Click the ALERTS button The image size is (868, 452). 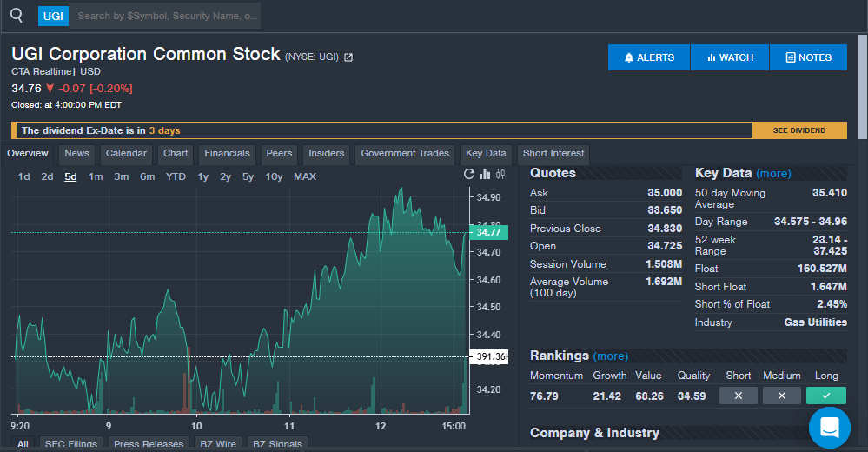(649, 57)
